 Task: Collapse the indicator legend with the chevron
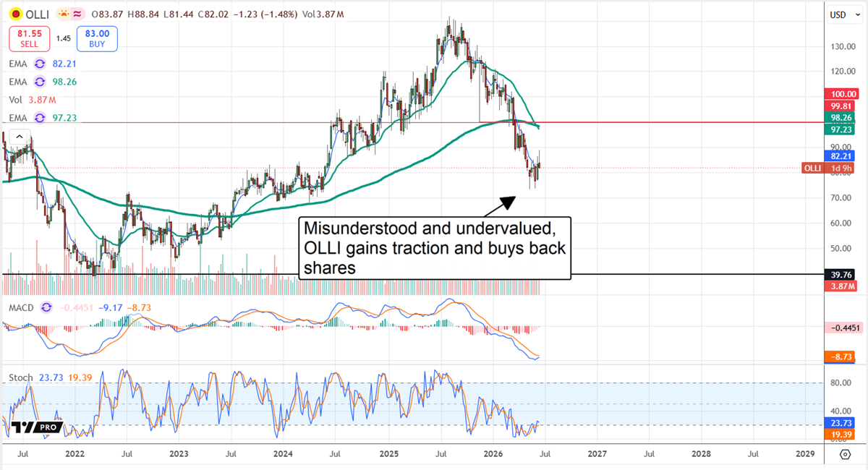(x=19, y=136)
